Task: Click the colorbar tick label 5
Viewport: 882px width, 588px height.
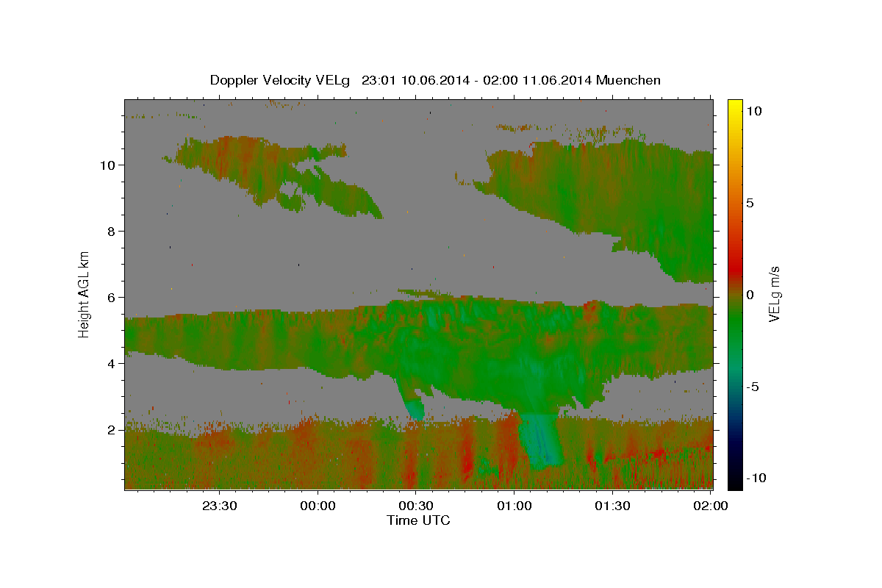Action: pos(750,203)
